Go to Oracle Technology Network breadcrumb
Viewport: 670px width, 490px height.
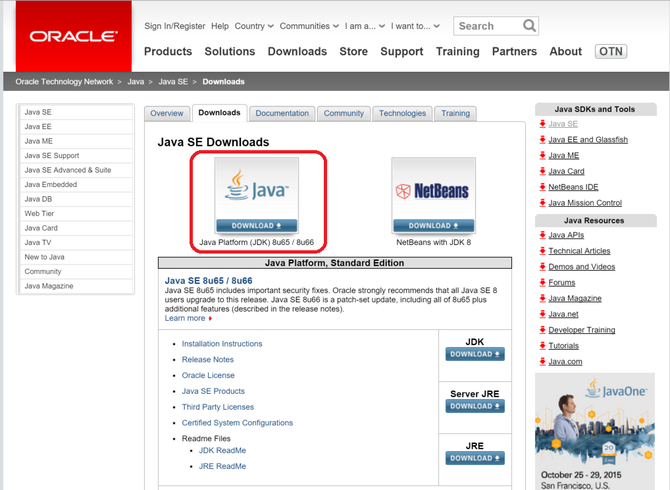click(64, 82)
